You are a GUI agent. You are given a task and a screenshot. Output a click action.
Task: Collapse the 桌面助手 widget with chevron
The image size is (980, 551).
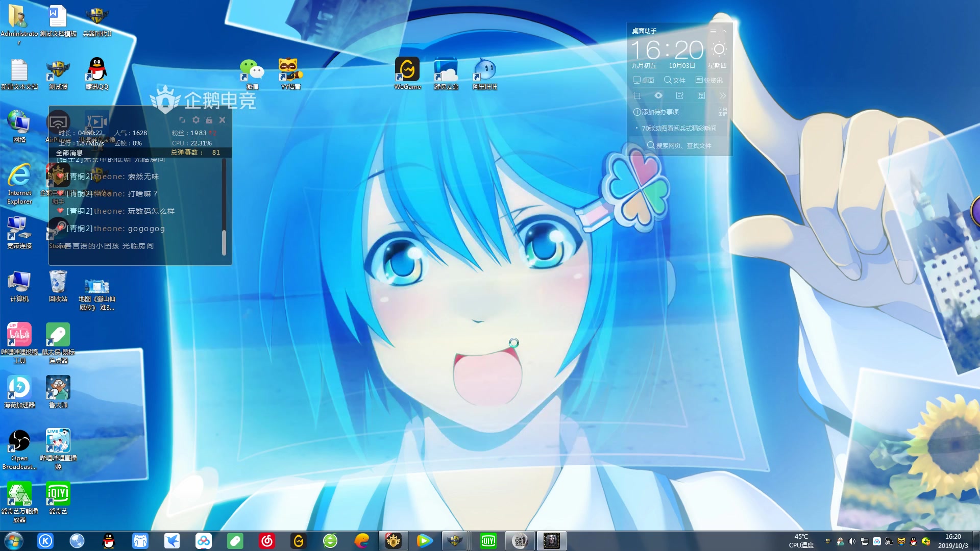(724, 31)
